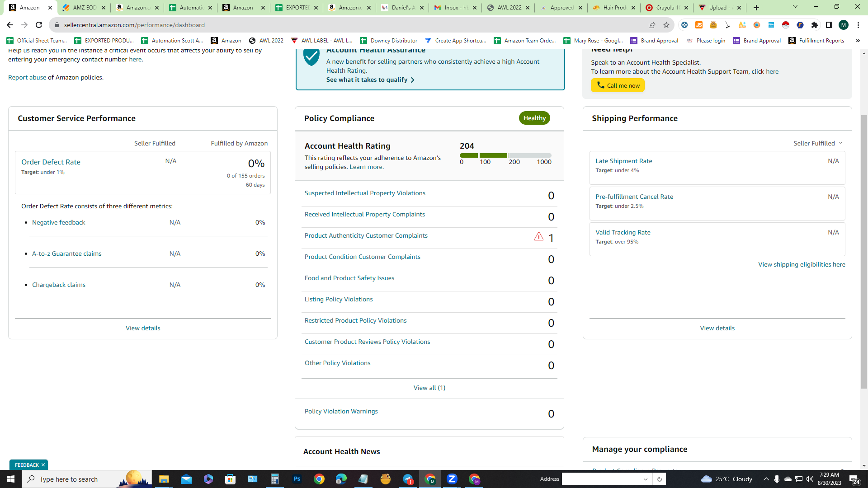Click the Report abuse link

tap(27, 78)
